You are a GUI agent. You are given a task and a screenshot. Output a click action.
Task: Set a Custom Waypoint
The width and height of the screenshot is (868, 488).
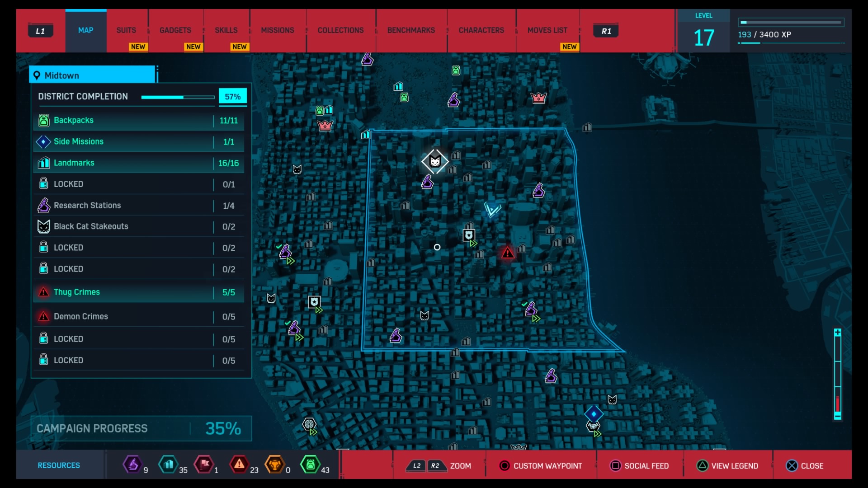pos(541,465)
